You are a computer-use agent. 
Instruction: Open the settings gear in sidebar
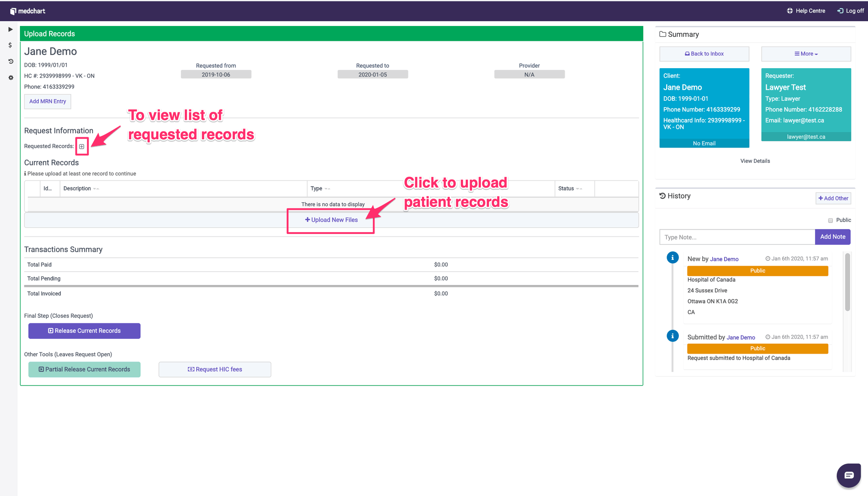10,78
